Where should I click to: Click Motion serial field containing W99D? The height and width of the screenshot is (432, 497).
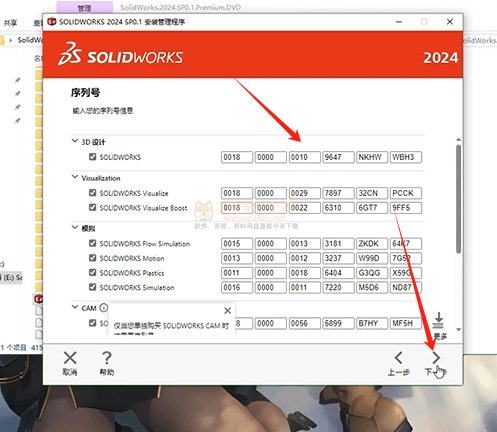click(372, 258)
